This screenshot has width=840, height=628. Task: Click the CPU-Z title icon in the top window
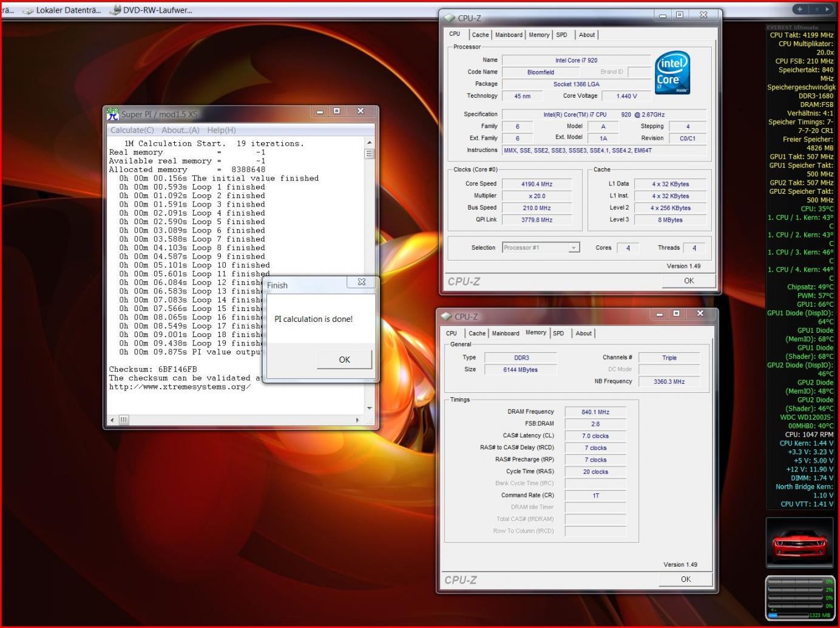[x=450, y=18]
